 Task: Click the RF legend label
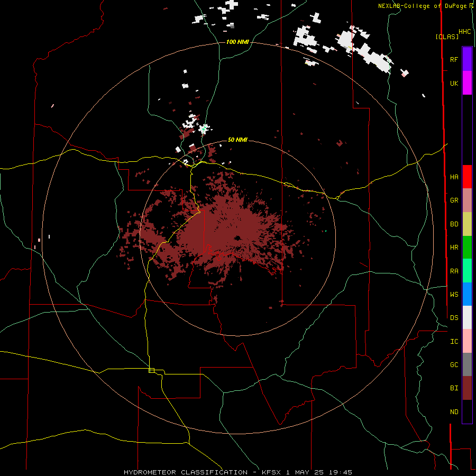point(454,59)
